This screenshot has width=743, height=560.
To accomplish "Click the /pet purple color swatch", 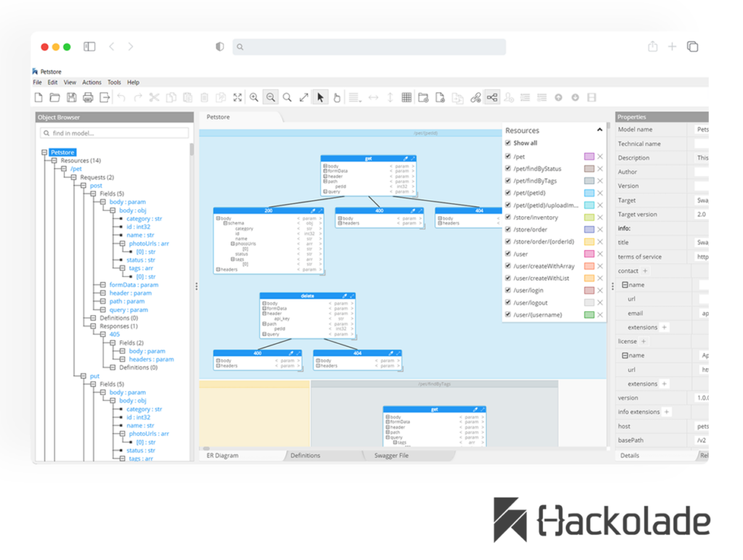I will (589, 157).
